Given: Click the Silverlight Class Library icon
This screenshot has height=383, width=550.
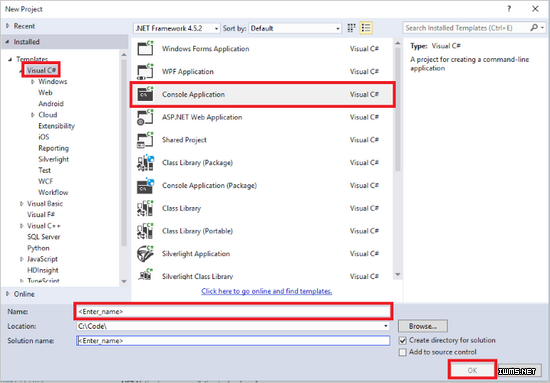Looking at the screenshot, I should (145, 275).
